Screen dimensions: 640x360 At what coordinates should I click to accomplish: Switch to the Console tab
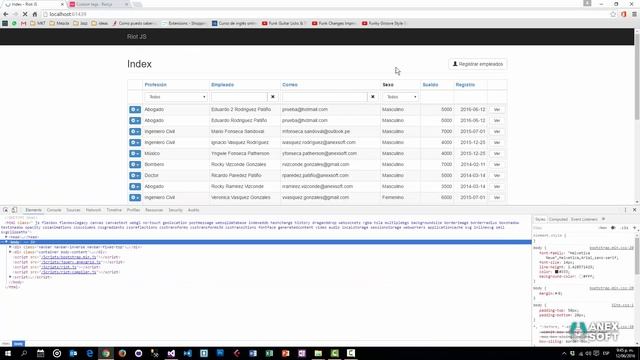click(54, 210)
